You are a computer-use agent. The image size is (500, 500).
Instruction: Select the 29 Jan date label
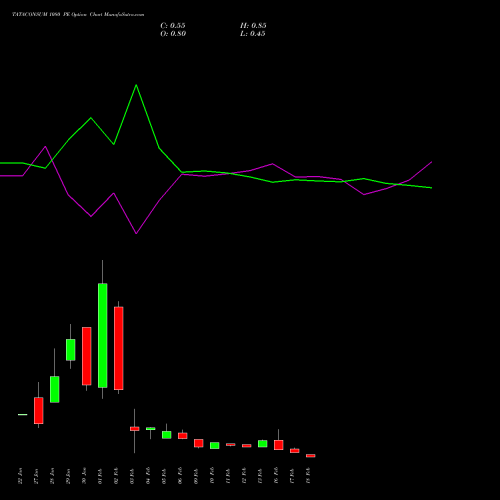68,476
